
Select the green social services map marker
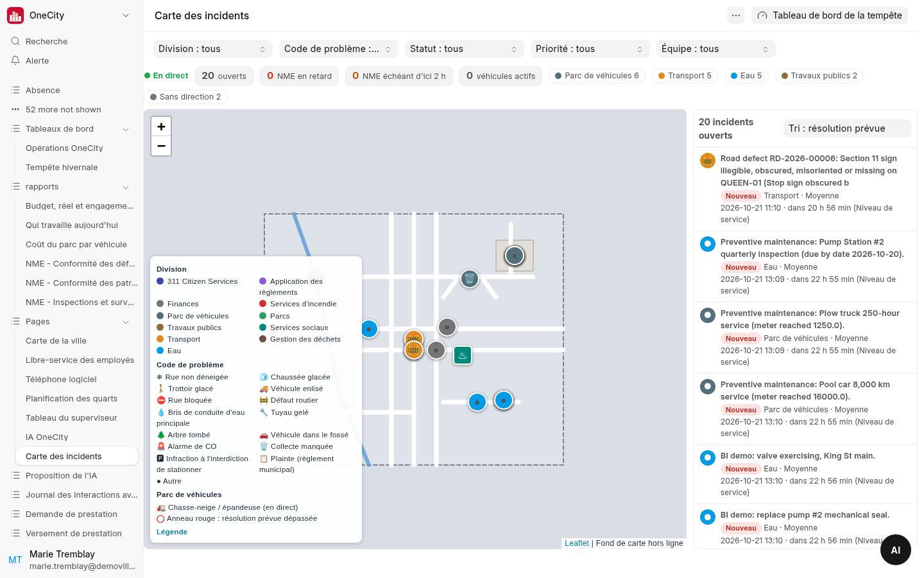tap(463, 355)
